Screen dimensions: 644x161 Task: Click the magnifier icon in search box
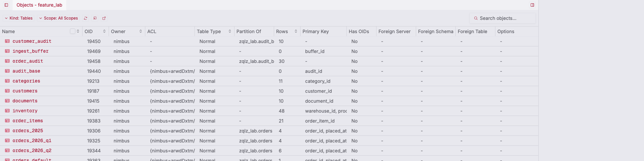point(476,18)
